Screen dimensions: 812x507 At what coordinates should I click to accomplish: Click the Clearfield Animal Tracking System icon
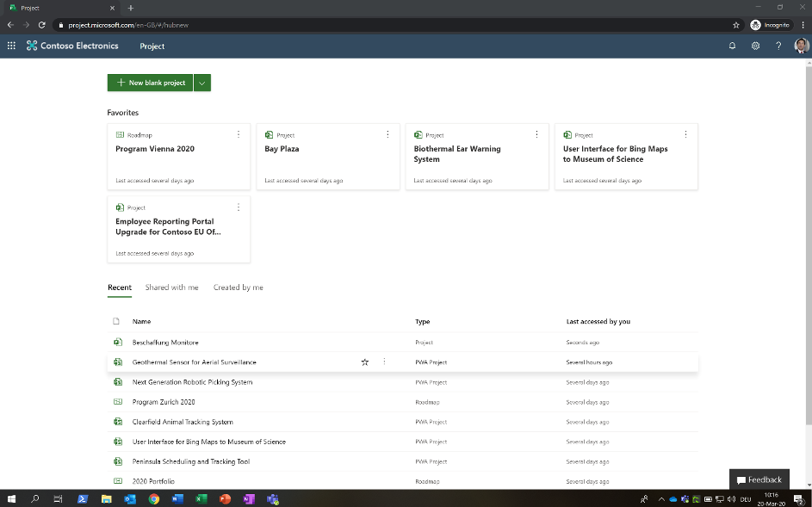pyautogui.click(x=118, y=422)
